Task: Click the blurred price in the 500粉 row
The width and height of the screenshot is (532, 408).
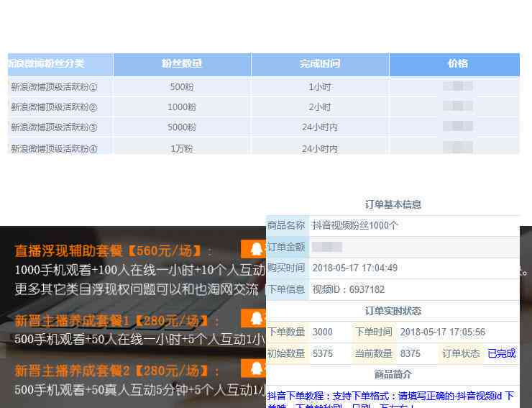Action: point(458,86)
